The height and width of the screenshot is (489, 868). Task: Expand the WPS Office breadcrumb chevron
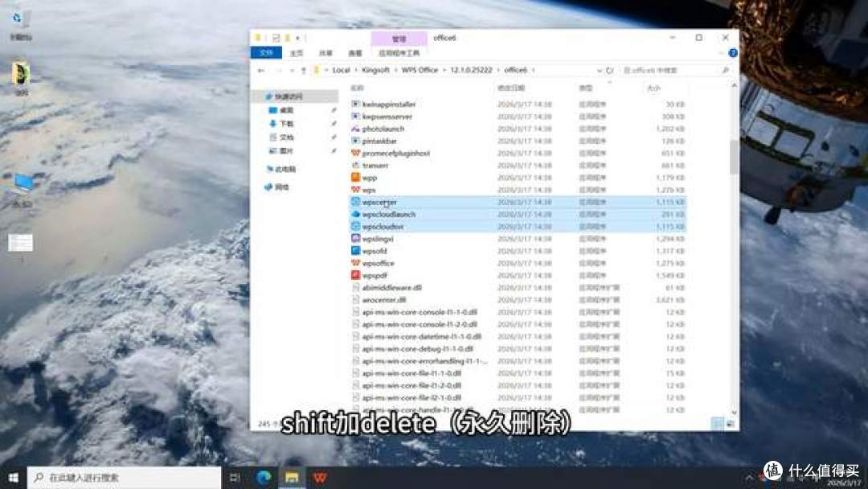[x=444, y=70]
